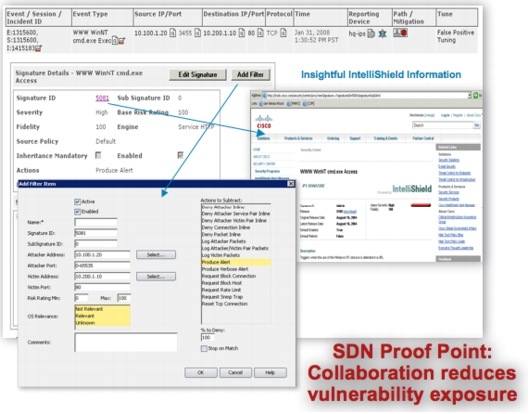Open Ordering tab on Cisco page
Screen dimensions: 529x414
coord(333,138)
